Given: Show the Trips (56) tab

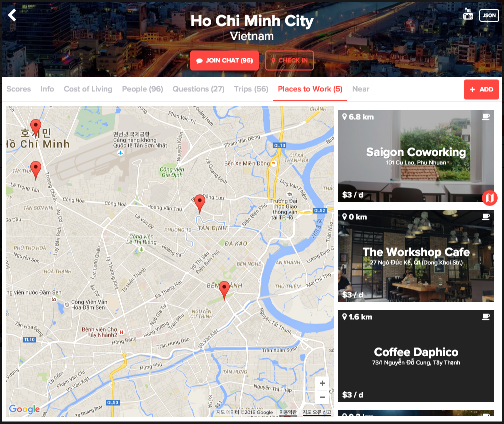Looking at the screenshot, I should point(251,89).
